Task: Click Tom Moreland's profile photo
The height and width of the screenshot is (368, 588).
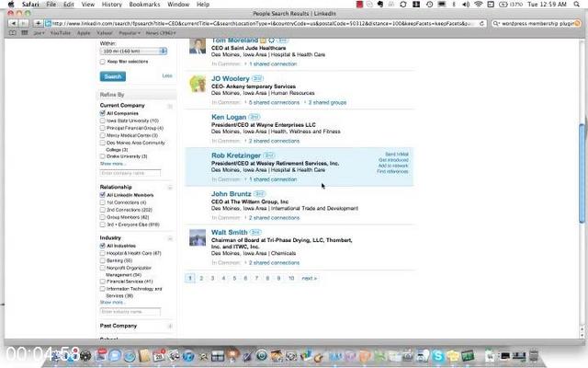Action: click(198, 46)
